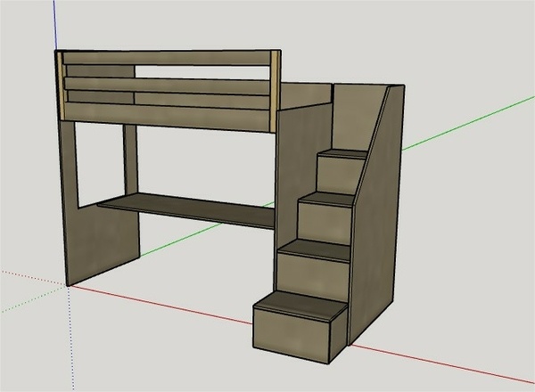Select the bed frame side board

tap(169, 118)
